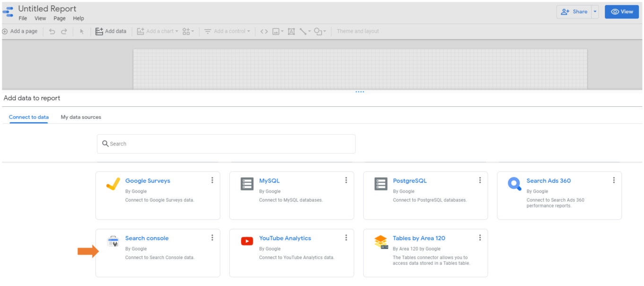644x286 pixels.
Task: Open the Google Surveys connector link
Action: (148, 181)
